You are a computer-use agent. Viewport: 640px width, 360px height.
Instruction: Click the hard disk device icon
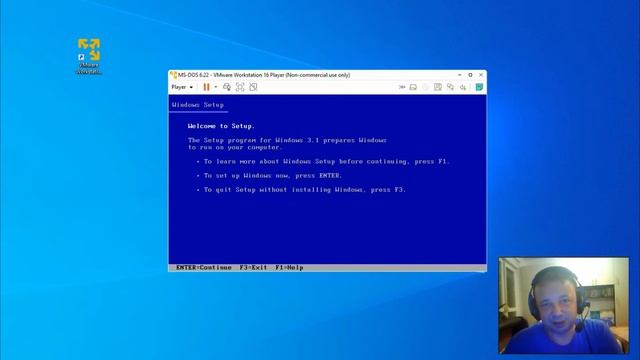(x=413, y=87)
